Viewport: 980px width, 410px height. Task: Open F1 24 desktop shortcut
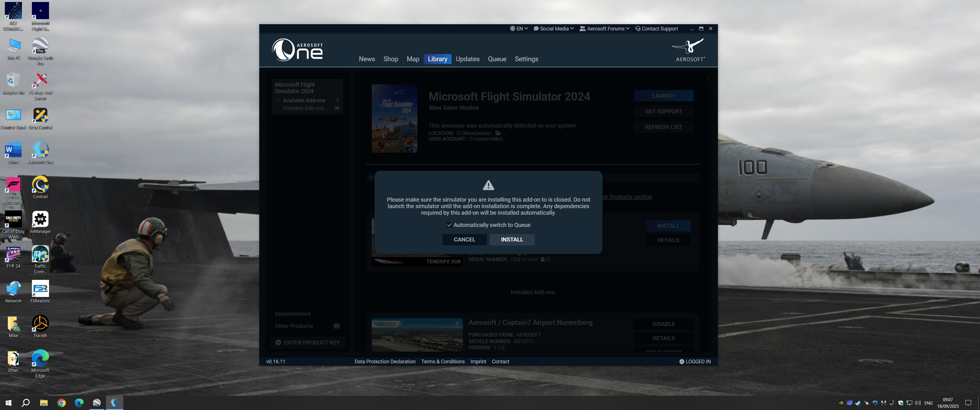coord(13,257)
